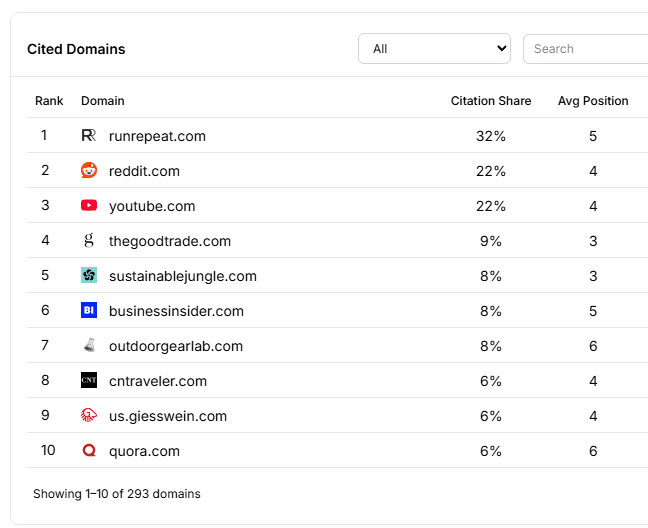
Task: Select the thegoodtrade.com domain name
Action: 170,241
